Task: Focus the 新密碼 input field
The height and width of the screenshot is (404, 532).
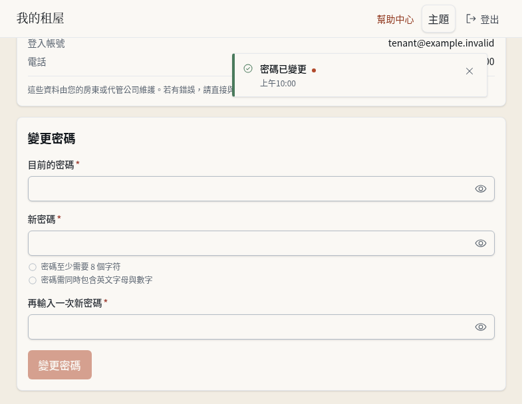Action: point(261,243)
